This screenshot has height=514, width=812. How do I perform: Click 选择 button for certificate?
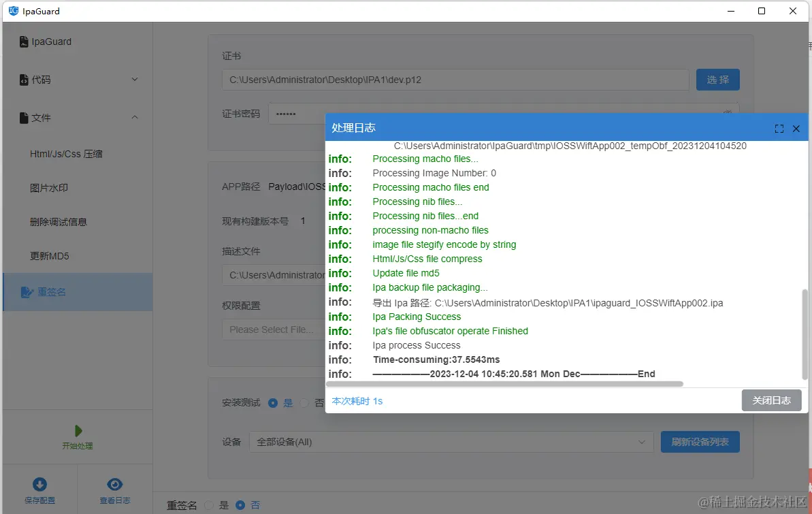pos(718,80)
